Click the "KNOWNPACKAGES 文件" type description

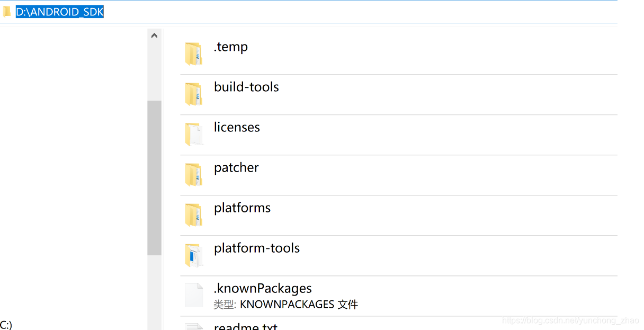coord(299,305)
